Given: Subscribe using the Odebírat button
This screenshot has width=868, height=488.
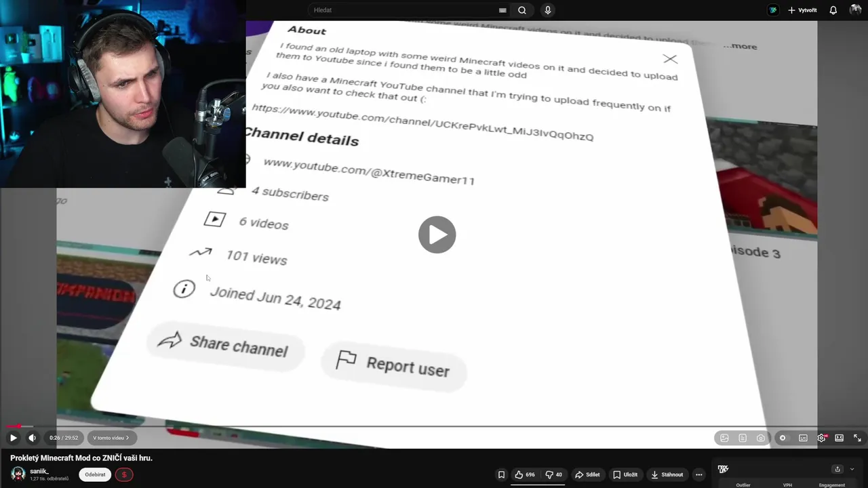Looking at the screenshot, I should point(95,474).
